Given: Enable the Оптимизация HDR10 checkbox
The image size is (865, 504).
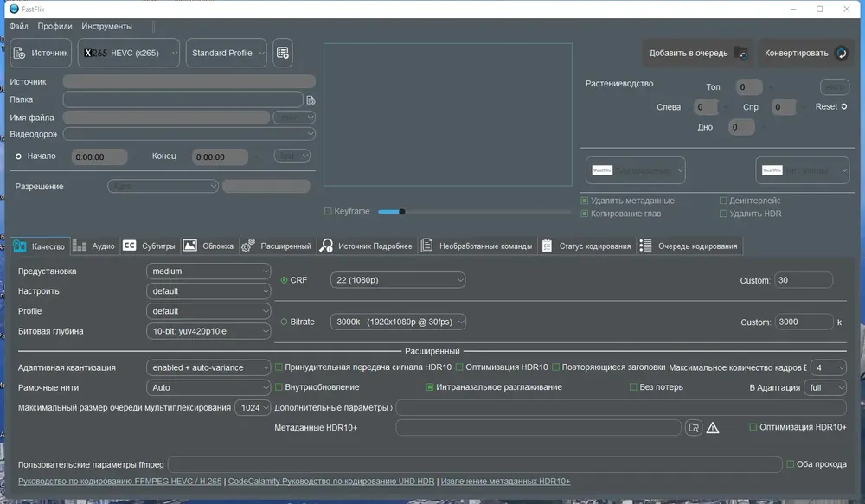Looking at the screenshot, I should 459,367.
